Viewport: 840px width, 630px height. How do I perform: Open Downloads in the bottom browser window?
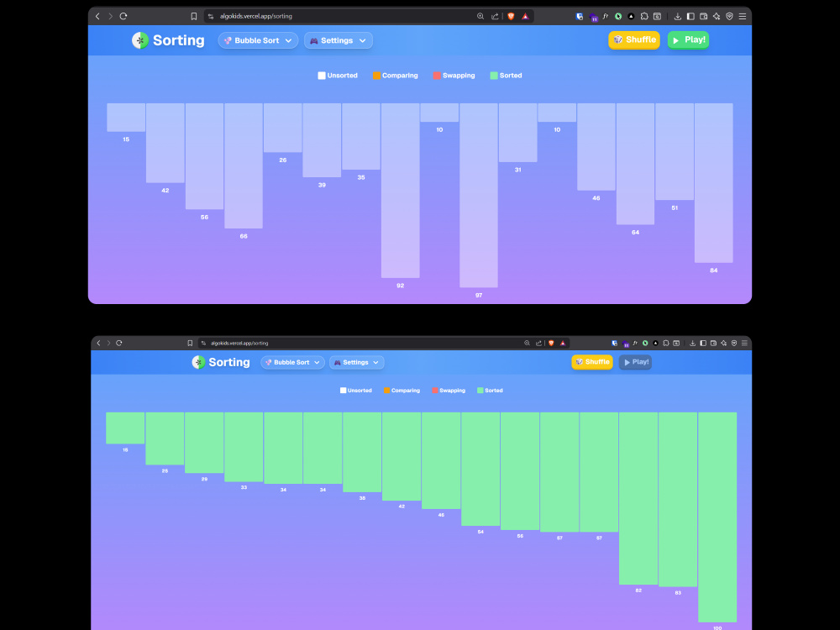click(x=693, y=343)
